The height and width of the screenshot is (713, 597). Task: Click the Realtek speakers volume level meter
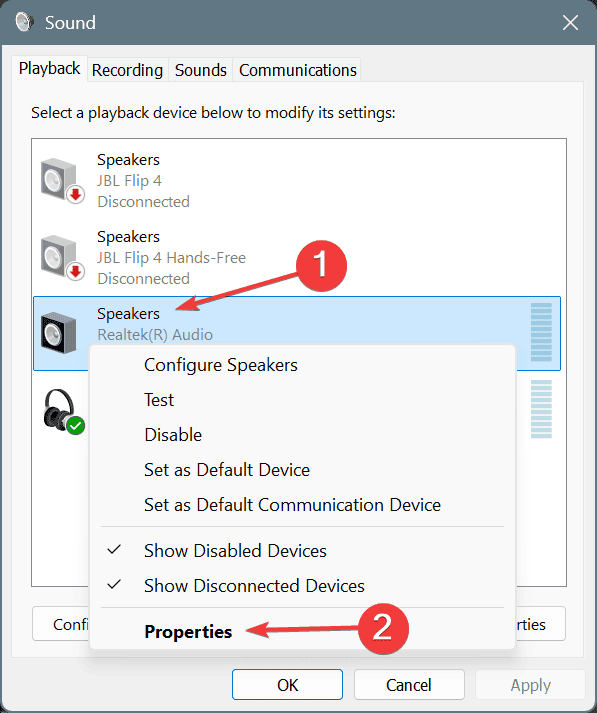[x=541, y=332]
